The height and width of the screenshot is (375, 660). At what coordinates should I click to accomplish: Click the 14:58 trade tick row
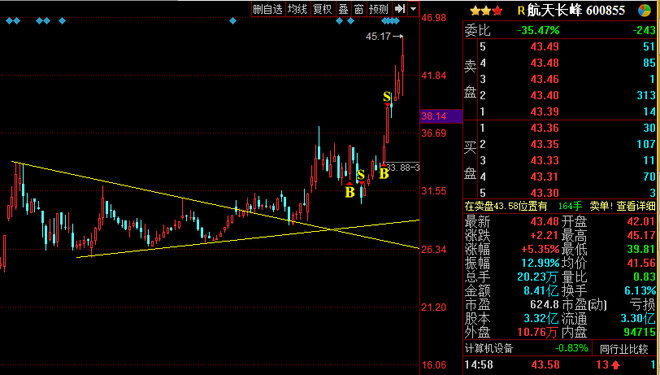point(561,364)
